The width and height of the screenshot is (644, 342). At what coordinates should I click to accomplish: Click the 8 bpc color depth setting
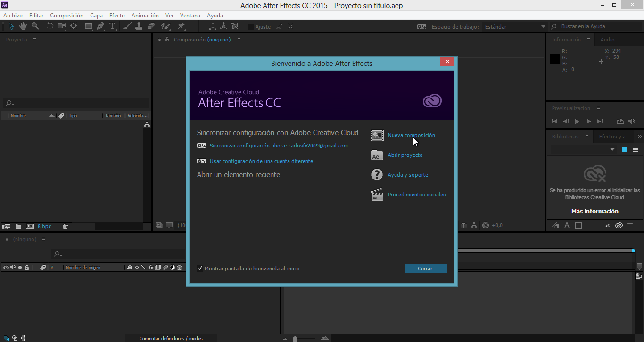coord(44,227)
